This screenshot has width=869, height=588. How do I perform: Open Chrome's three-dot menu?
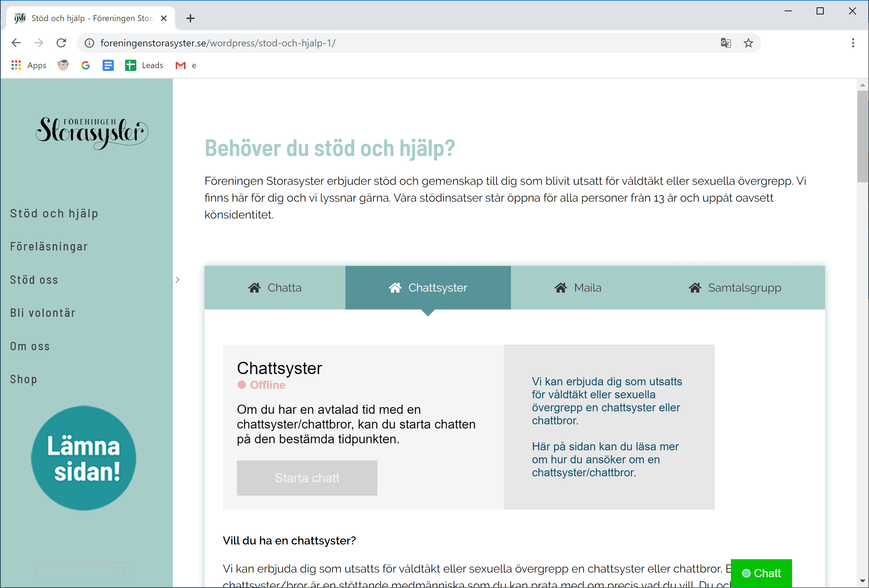tap(853, 43)
